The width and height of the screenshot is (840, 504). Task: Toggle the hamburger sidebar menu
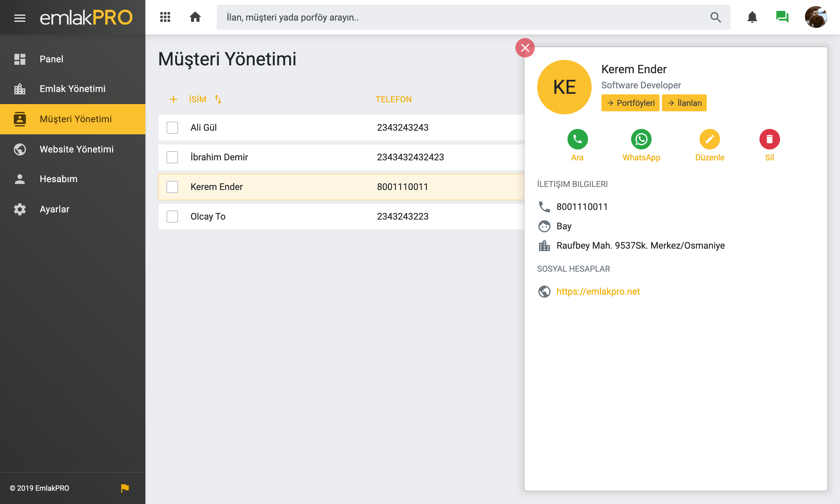pyautogui.click(x=20, y=18)
